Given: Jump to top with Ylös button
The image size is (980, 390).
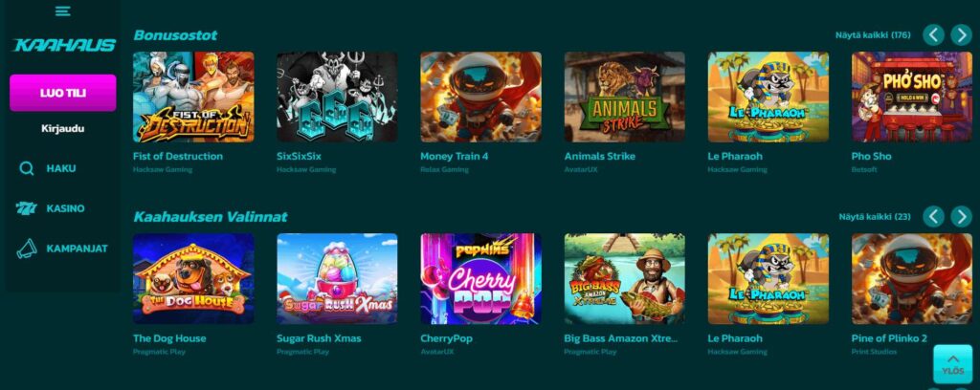Looking at the screenshot, I should pos(953,364).
